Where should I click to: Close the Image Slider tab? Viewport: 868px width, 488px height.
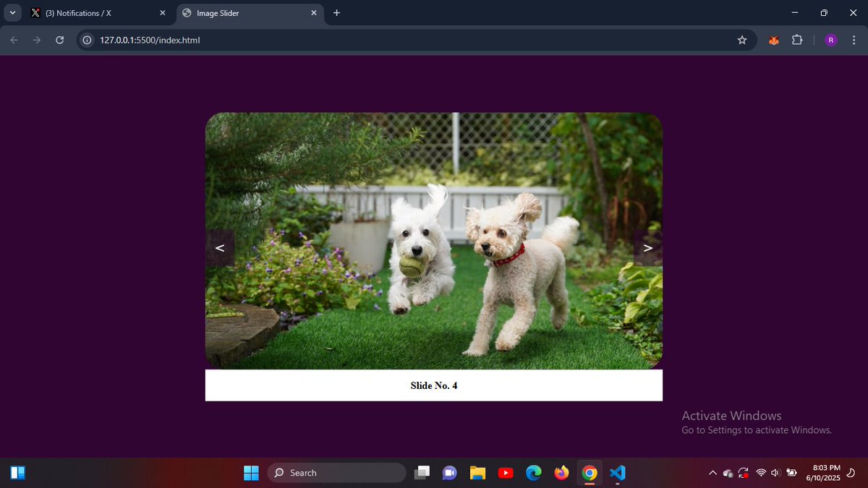314,13
